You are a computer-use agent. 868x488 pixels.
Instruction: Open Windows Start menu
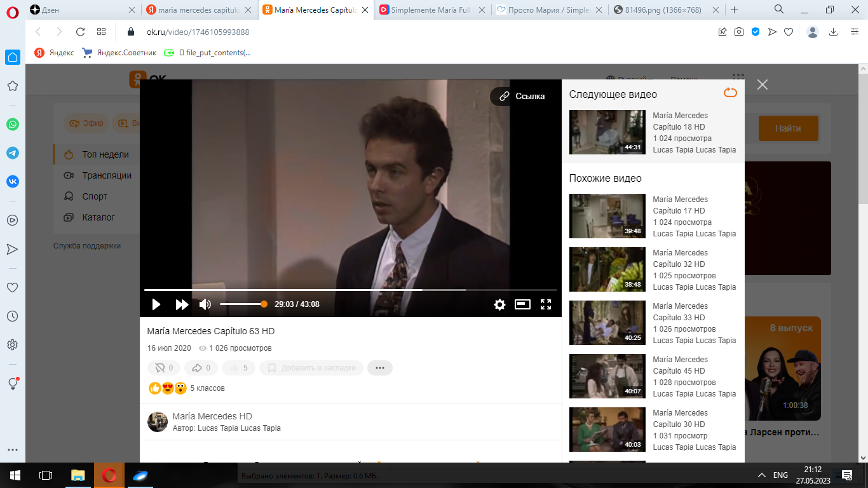pos(15,475)
